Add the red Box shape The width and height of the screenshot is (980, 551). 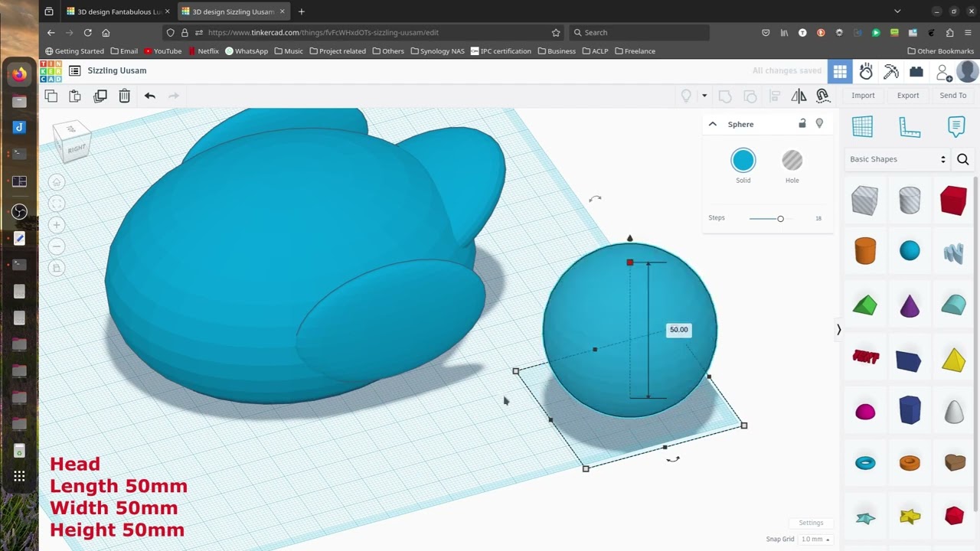pyautogui.click(x=954, y=201)
